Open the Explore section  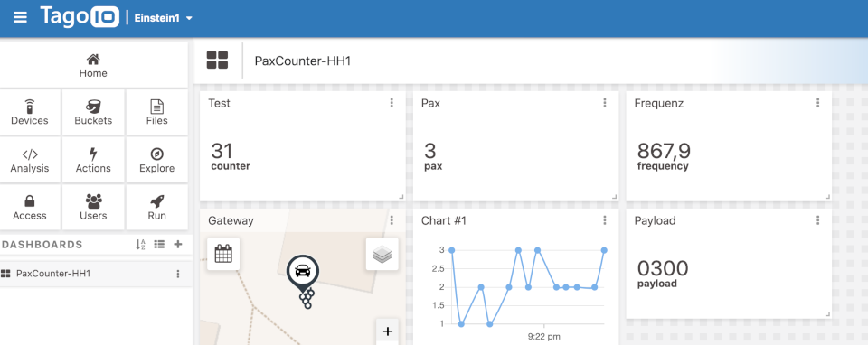[x=157, y=161]
